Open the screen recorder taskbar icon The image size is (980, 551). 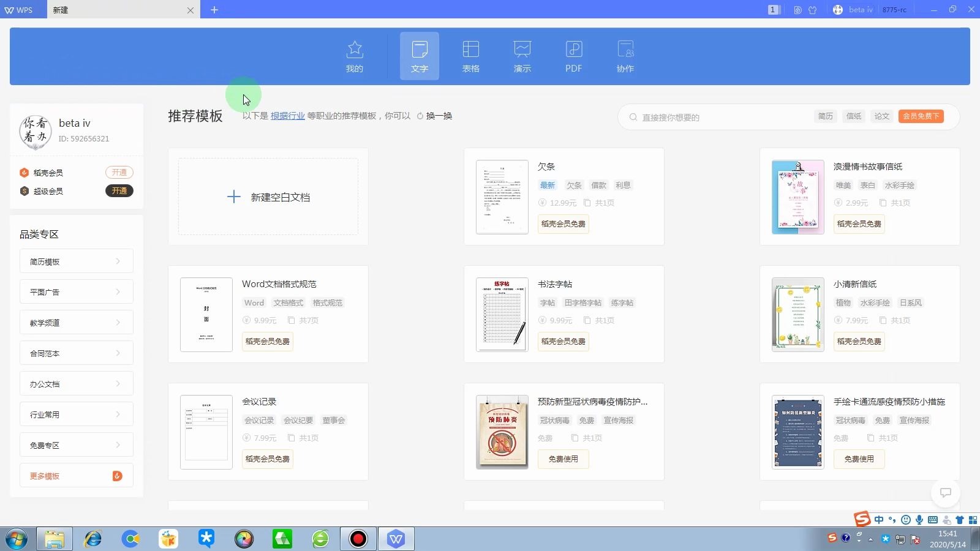(x=358, y=539)
